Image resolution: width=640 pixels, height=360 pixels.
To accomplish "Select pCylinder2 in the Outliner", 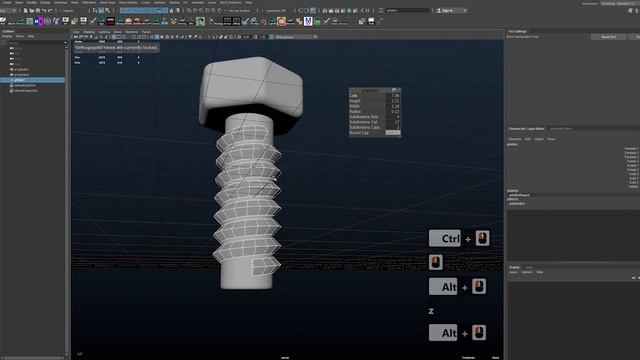I will [x=21, y=75].
